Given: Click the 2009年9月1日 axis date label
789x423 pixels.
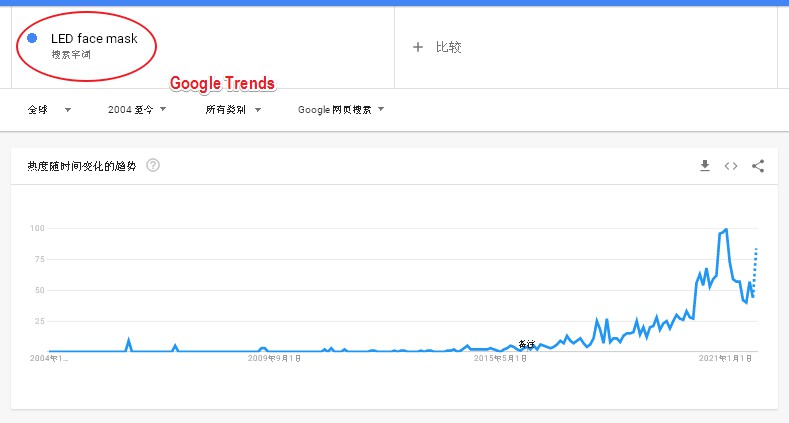Looking at the screenshot, I should click(x=274, y=358).
